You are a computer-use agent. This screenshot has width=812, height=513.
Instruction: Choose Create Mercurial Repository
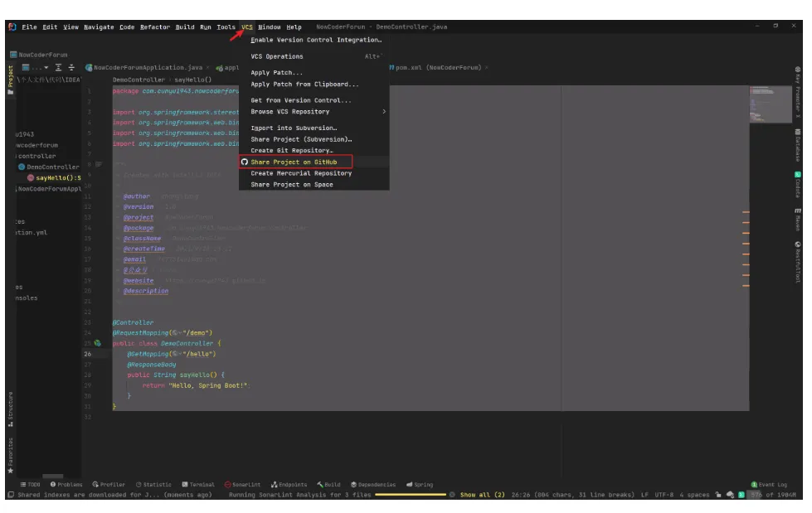314,173
